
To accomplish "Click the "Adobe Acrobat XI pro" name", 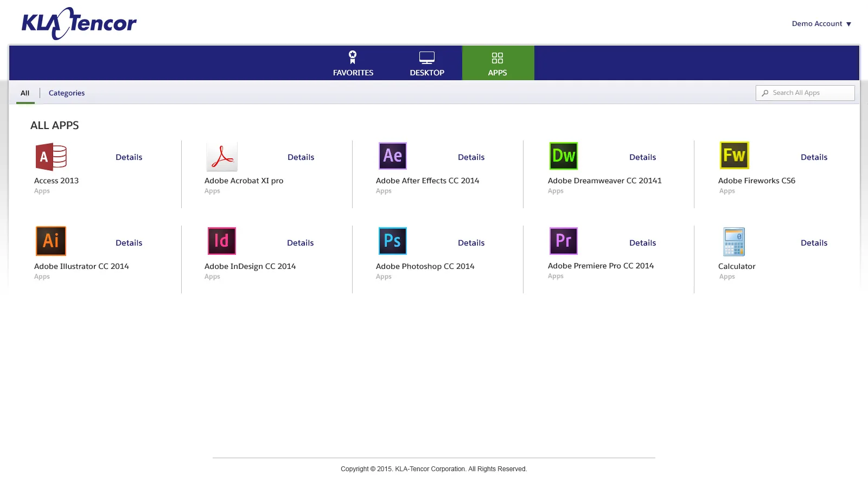I will click(x=244, y=181).
